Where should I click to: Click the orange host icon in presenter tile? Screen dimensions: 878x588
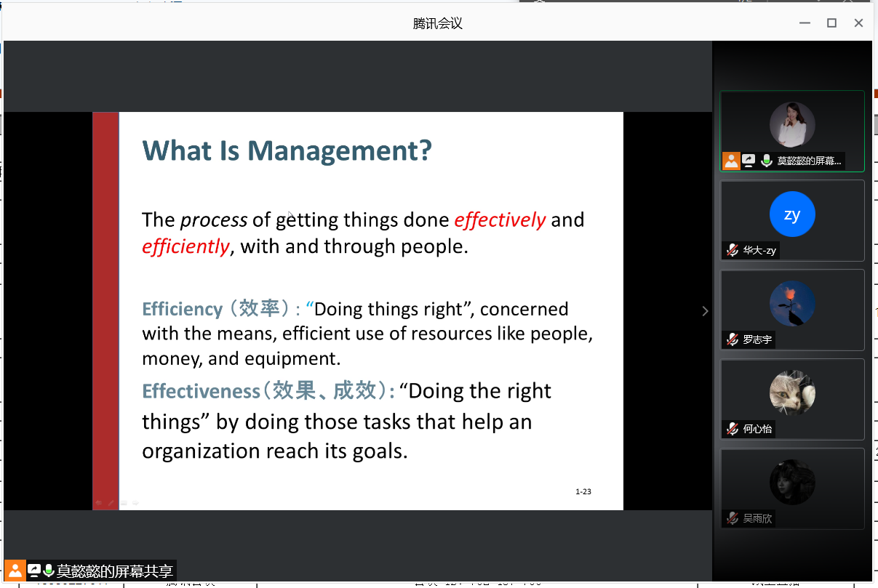click(731, 161)
